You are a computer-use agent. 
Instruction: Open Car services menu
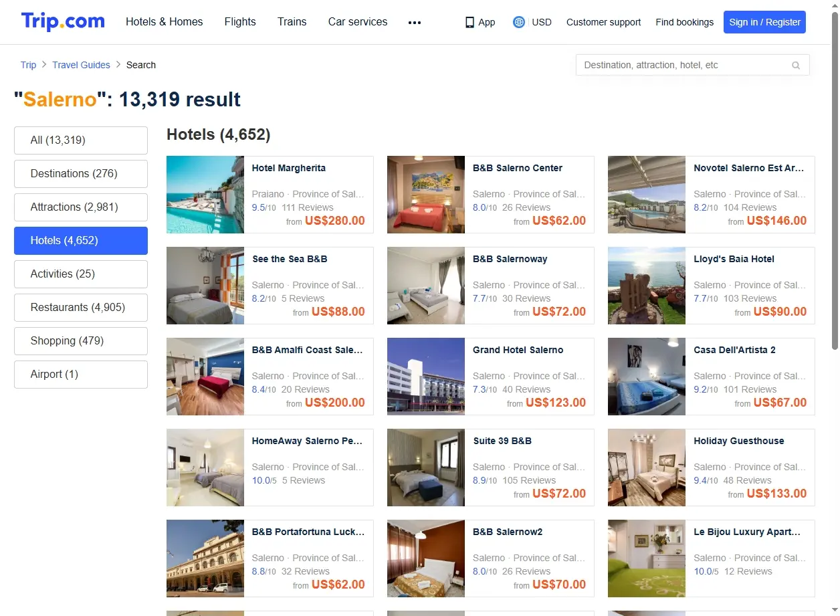point(358,22)
